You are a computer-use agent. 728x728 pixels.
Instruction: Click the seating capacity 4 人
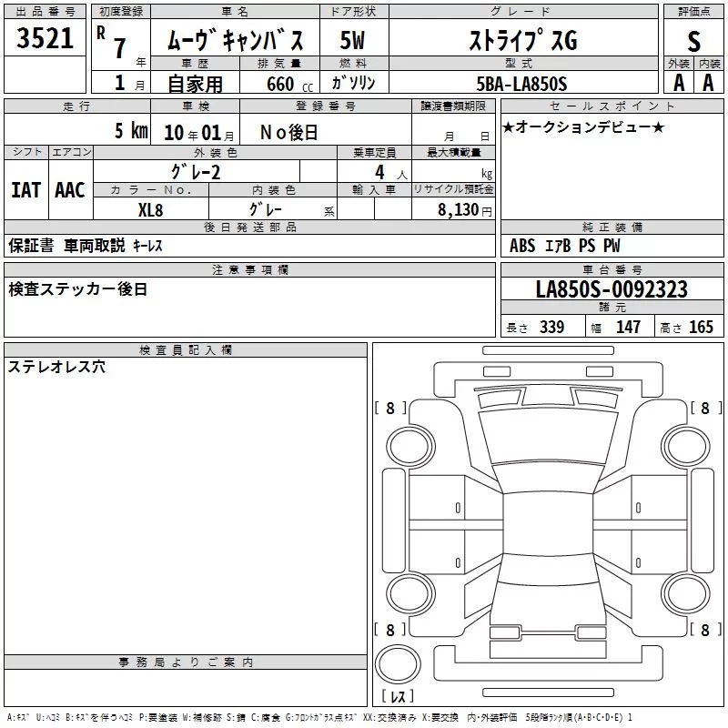point(391,173)
